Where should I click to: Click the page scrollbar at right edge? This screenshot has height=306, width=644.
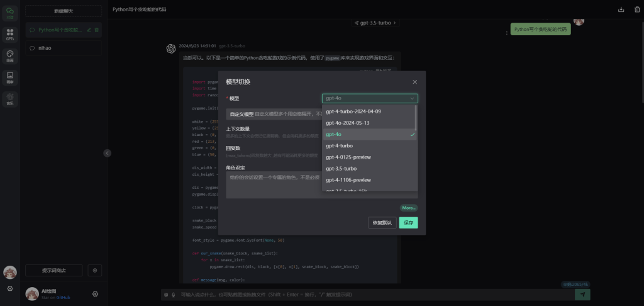[642, 62]
